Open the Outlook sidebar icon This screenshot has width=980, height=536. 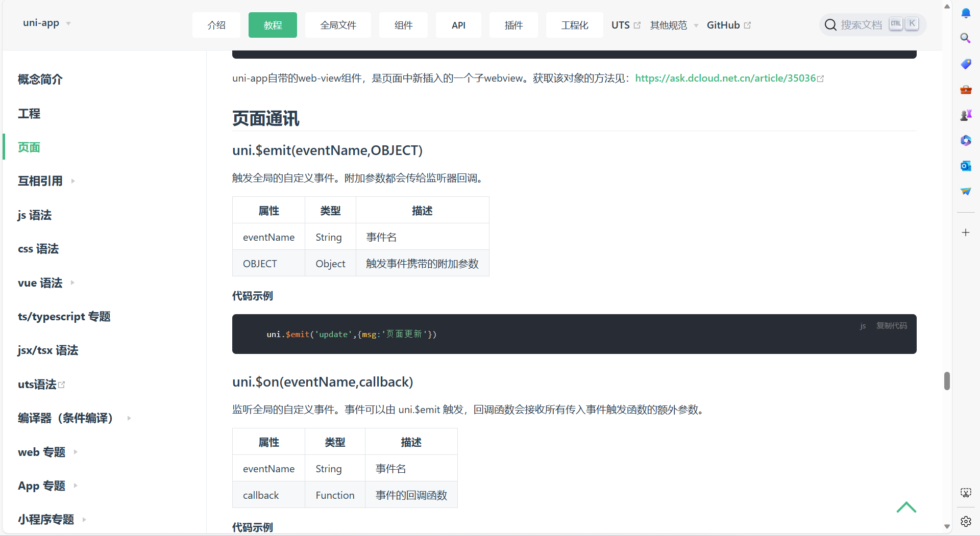coord(966,166)
